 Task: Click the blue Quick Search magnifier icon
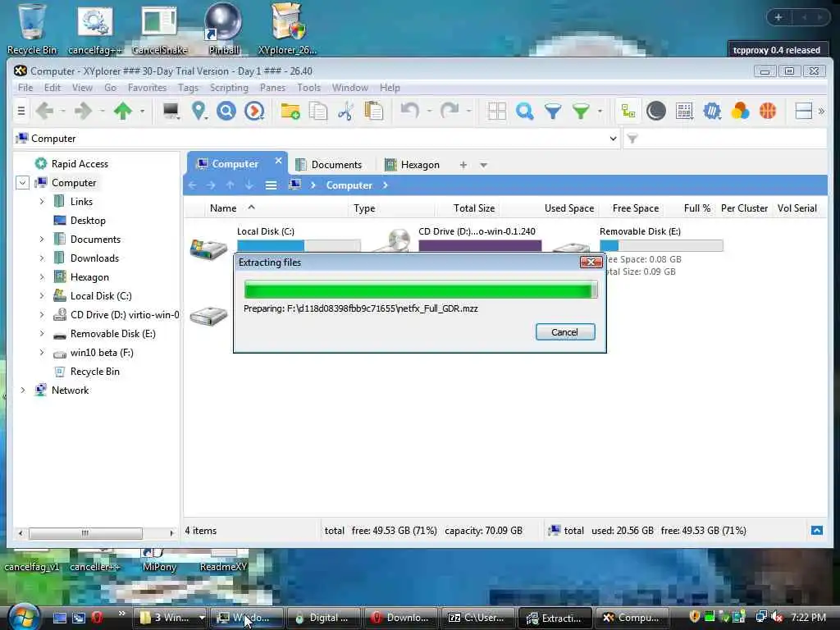click(524, 111)
